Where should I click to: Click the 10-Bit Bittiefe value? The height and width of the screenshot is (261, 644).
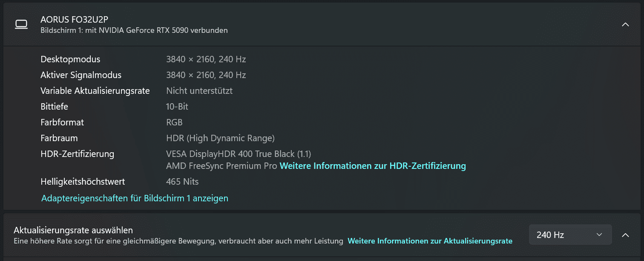(x=177, y=107)
